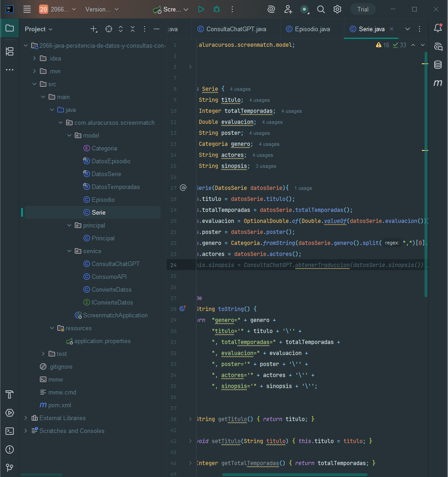
Task: Expand Scratches and Consoles node
Action: pyautogui.click(x=26, y=431)
